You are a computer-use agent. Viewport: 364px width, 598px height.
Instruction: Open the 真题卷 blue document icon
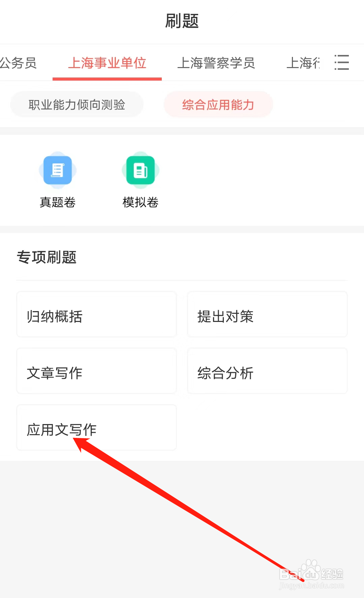click(x=58, y=170)
